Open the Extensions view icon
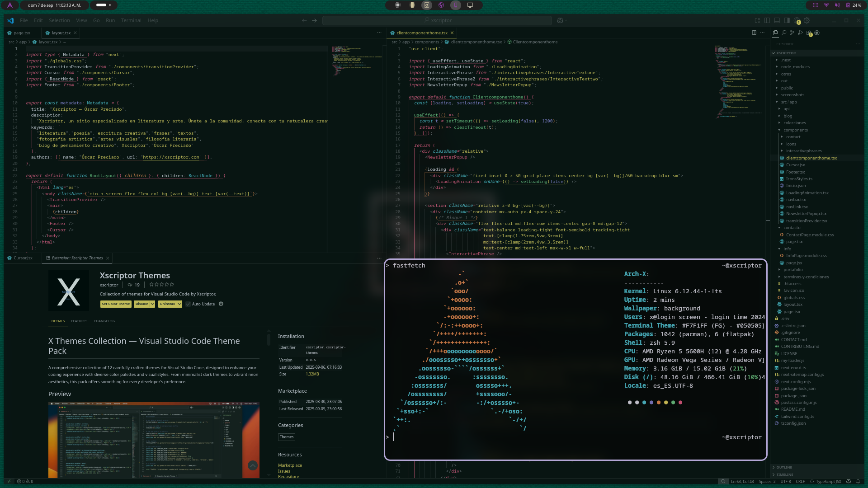The image size is (868, 488). coord(809,33)
